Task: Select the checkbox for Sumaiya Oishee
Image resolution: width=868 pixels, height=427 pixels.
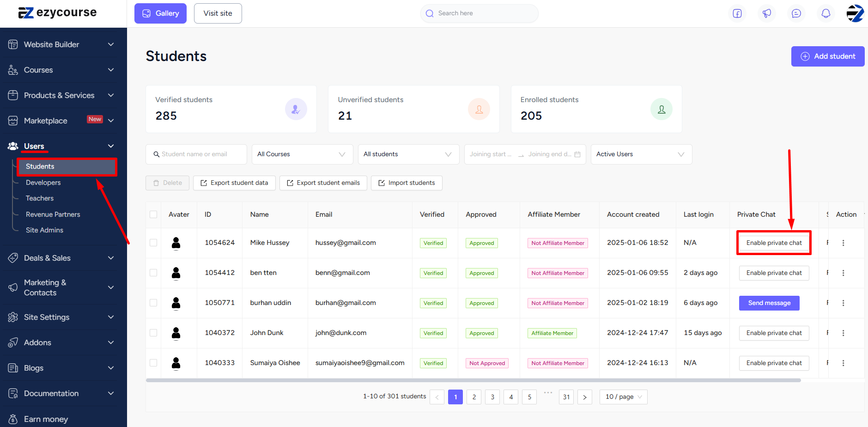Action: point(153,363)
